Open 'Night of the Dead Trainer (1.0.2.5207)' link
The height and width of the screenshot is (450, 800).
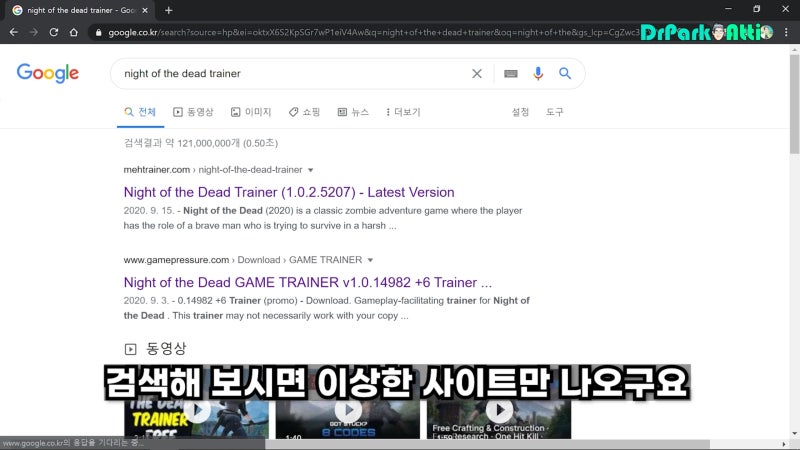coord(289,192)
